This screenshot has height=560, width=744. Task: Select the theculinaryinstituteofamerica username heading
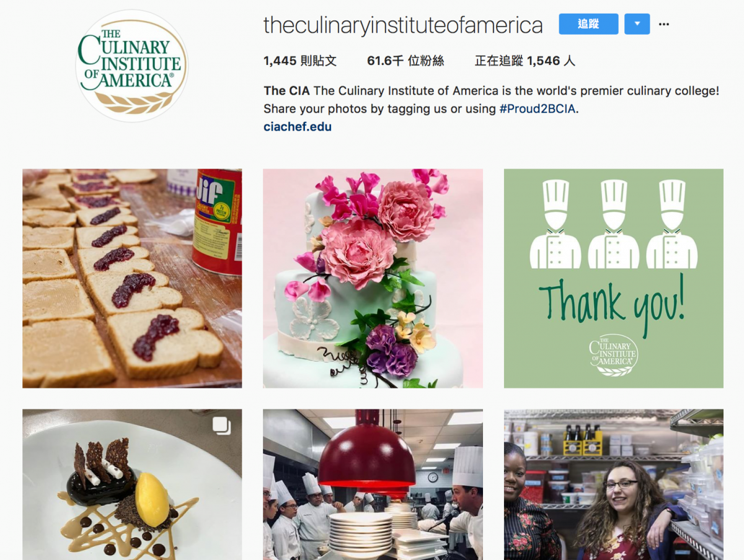pyautogui.click(x=403, y=25)
